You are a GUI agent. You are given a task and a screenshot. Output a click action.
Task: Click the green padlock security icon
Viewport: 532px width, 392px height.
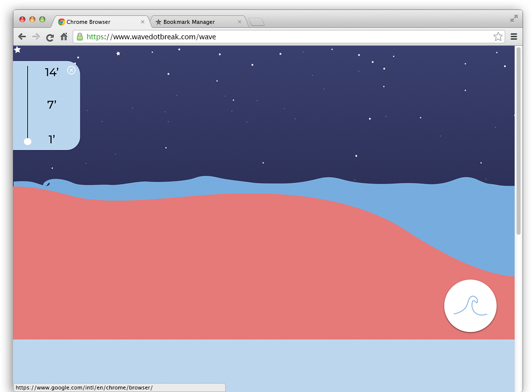coord(80,37)
